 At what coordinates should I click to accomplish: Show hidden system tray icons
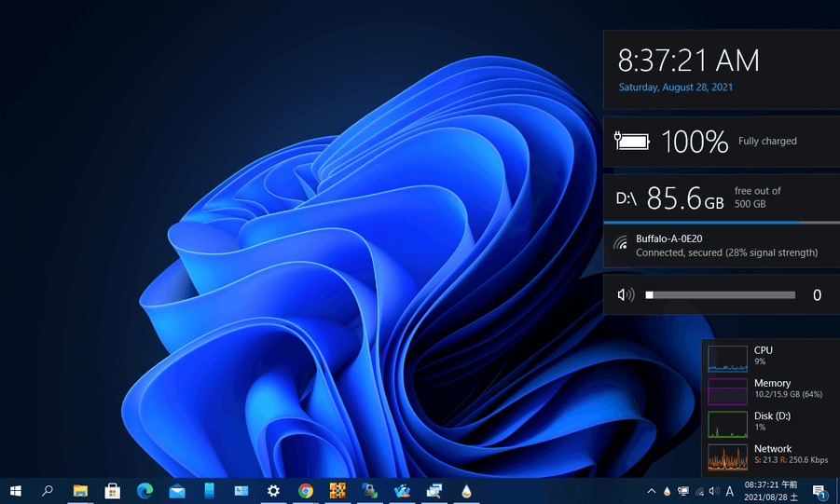coord(652,491)
